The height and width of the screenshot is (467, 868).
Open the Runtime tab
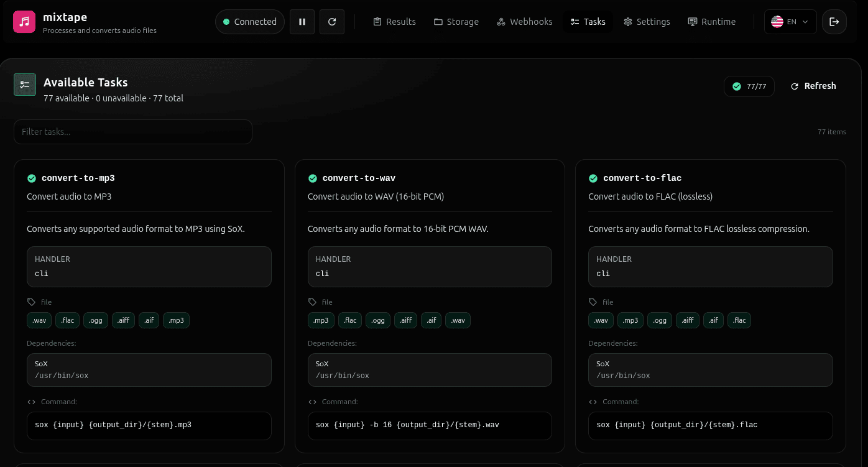[x=712, y=22]
